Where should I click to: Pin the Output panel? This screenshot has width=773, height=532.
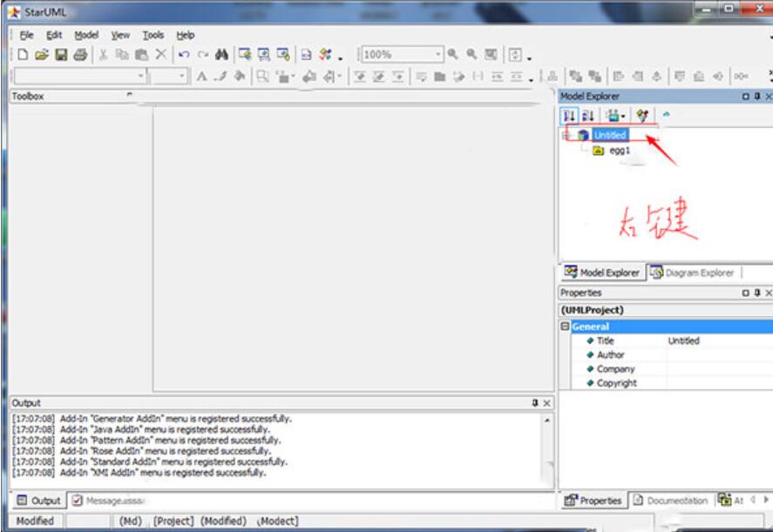(x=535, y=403)
